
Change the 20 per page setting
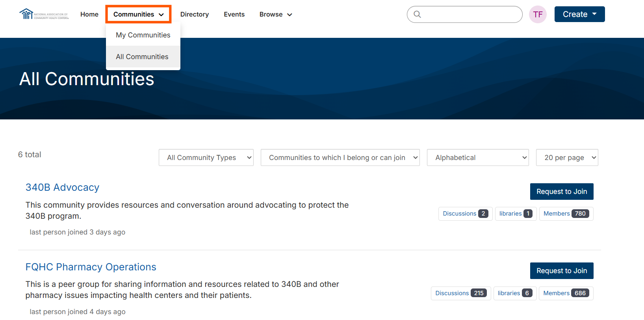(567, 158)
